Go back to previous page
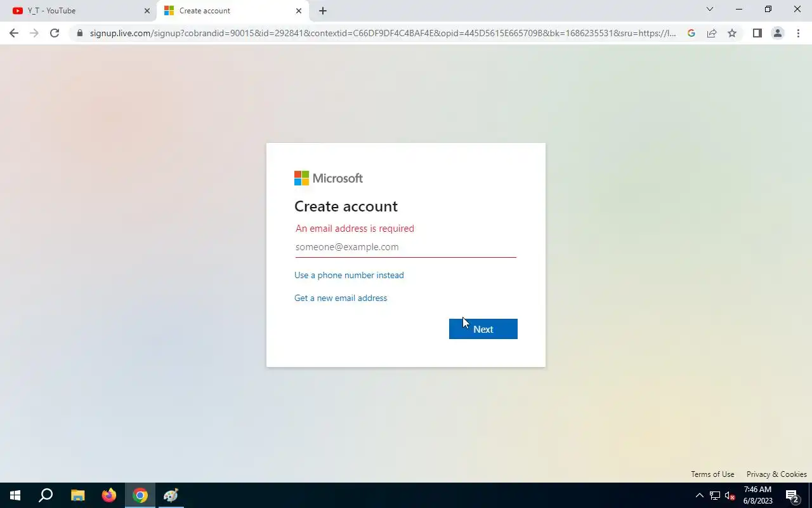 (14, 33)
